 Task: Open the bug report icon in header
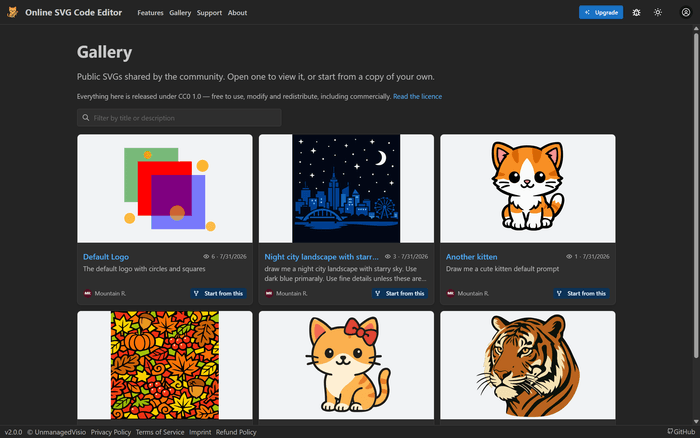tap(636, 13)
